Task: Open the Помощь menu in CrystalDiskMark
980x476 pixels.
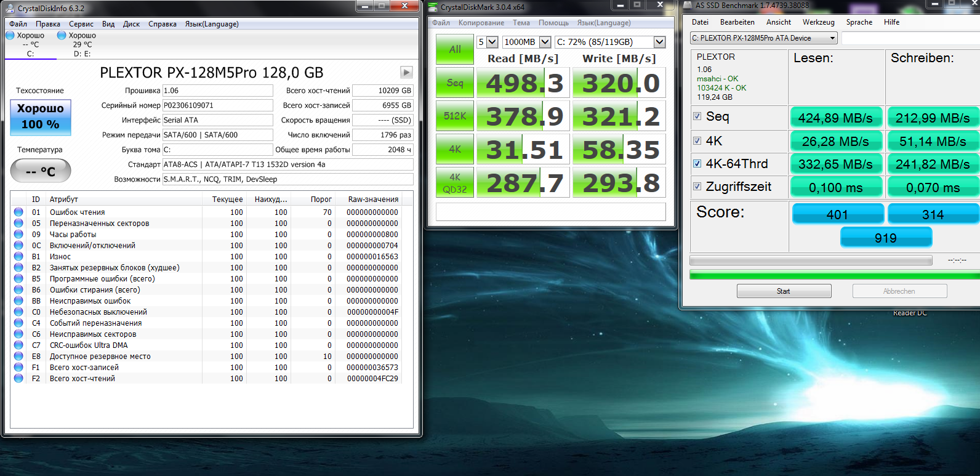Action: 554,23
